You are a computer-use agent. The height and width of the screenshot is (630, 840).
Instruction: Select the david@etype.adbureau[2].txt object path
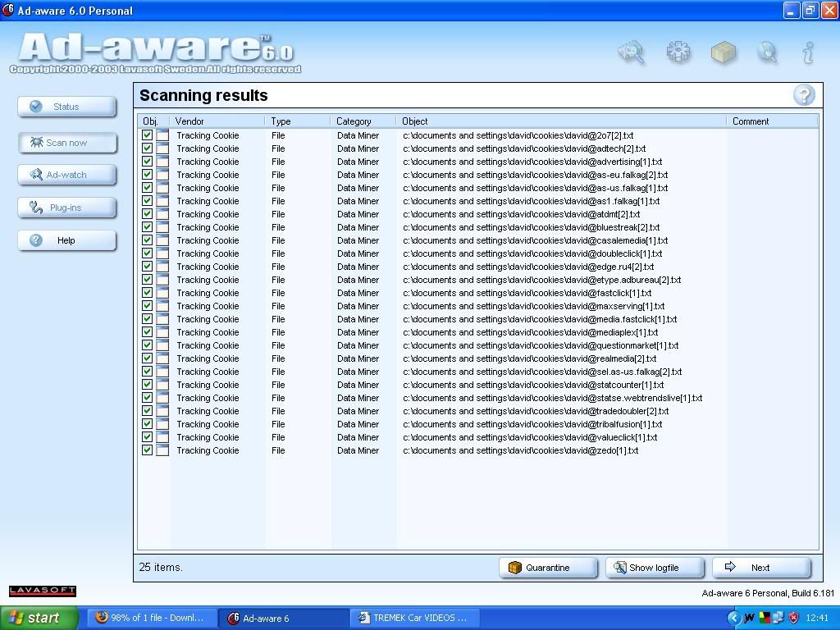pyautogui.click(x=541, y=280)
